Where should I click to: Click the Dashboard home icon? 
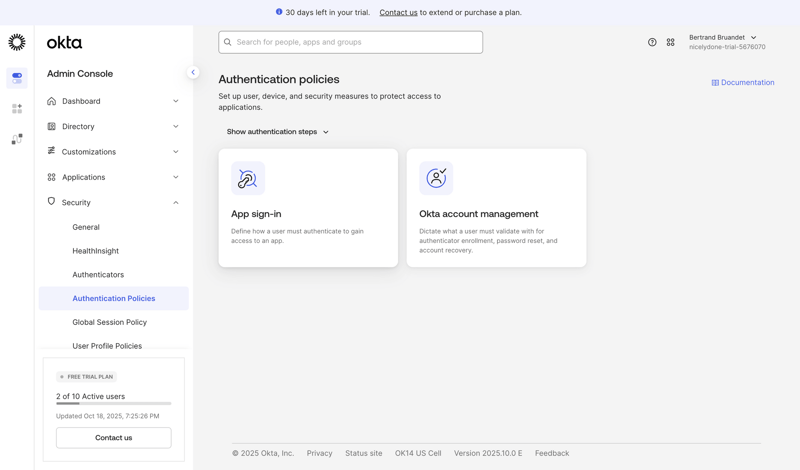[x=52, y=101]
